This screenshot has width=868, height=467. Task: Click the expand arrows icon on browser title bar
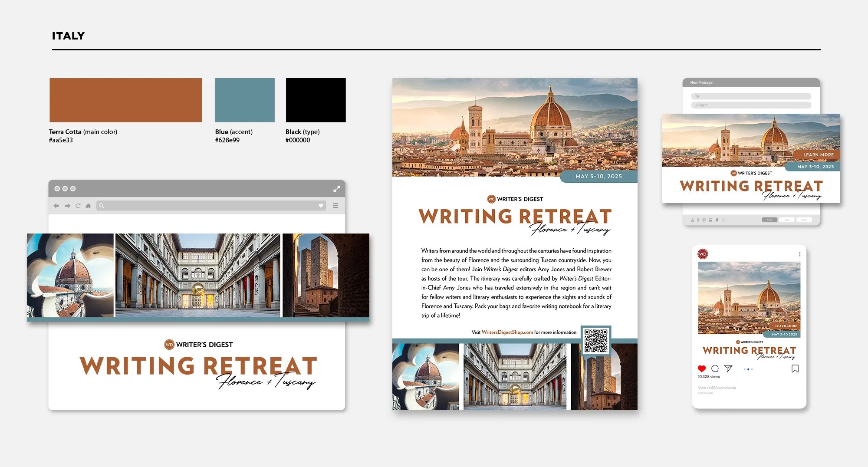pos(336,189)
